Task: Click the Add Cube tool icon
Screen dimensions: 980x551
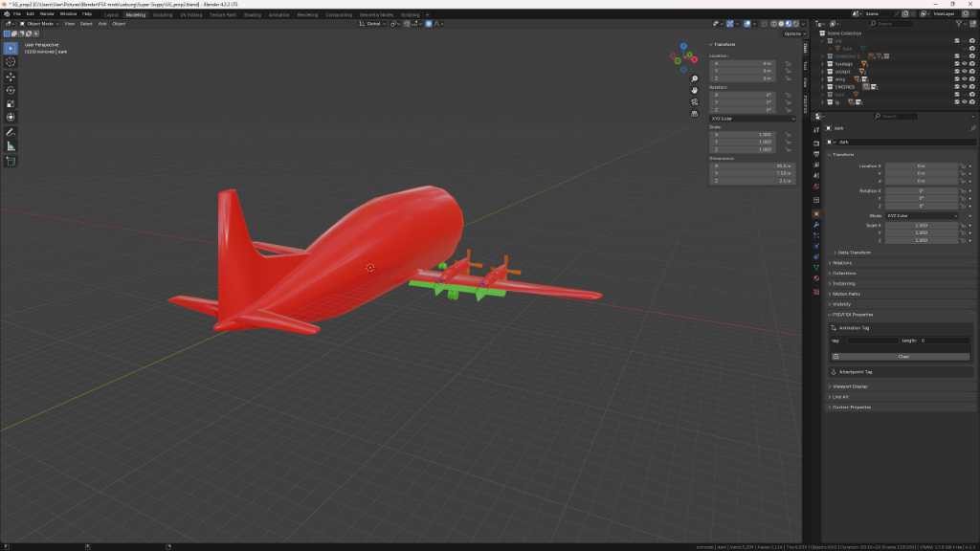Action: tap(11, 161)
